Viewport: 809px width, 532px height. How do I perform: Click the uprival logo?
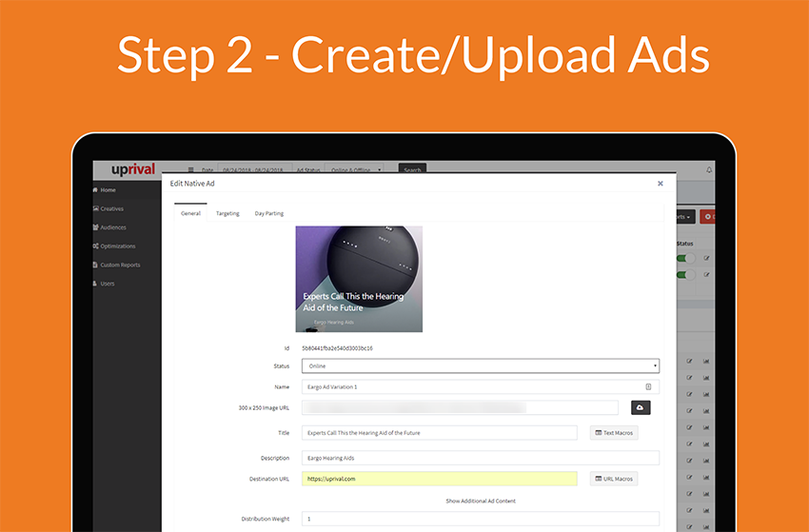pos(133,169)
